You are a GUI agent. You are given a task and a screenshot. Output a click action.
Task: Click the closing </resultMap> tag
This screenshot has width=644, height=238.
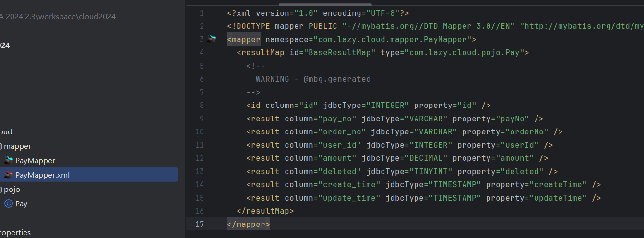[x=265, y=211]
